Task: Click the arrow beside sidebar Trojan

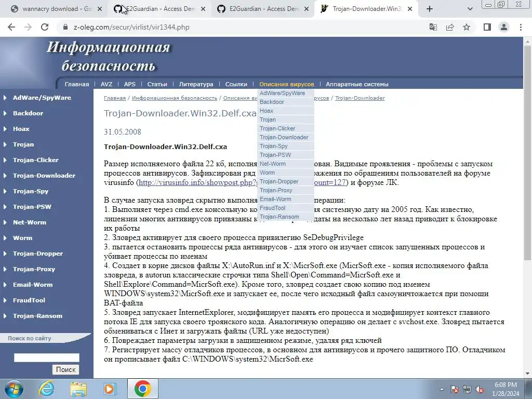Action: (5, 144)
